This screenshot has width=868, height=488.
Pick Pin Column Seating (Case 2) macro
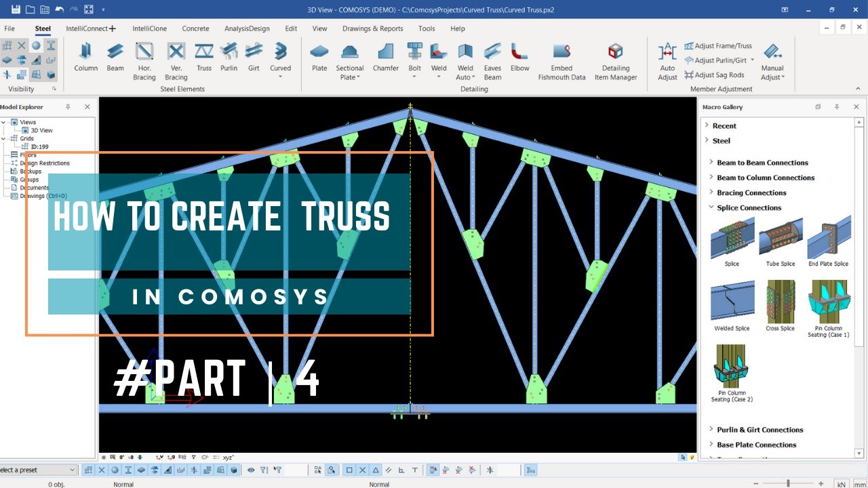732,373
